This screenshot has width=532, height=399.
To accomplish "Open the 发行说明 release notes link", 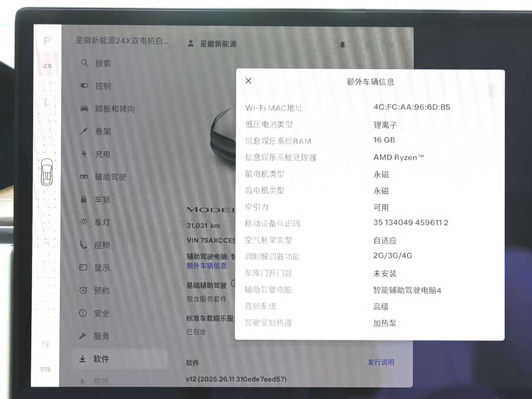I will click(x=381, y=362).
